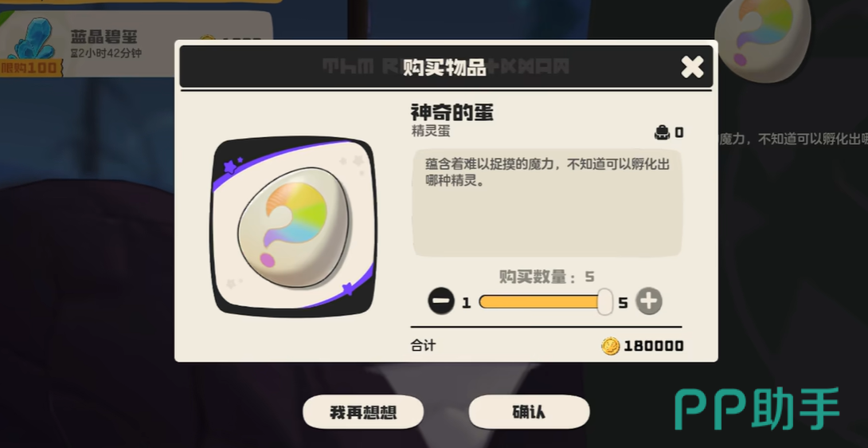Click the item description text box
Screen dimensions: 868x448
(547, 202)
